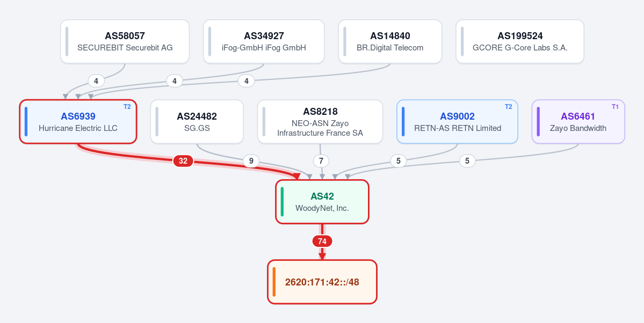Click the T2 badge on AS9002
644x323 pixels.
point(509,107)
